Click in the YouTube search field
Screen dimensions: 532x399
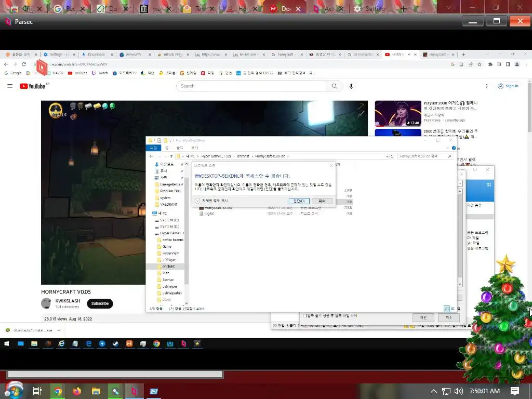pyautogui.click(x=251, y=86)
